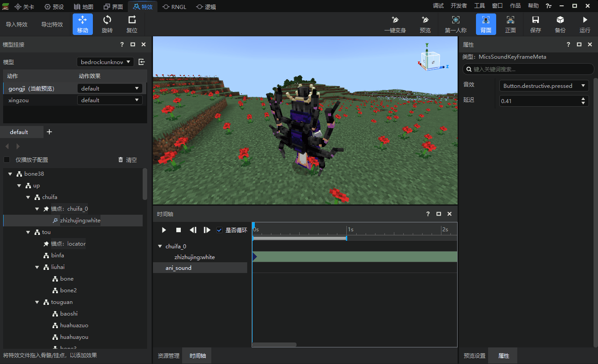Switch to 预览设置 bottom tab
This screenshot has width=598, height=364.
475,355
